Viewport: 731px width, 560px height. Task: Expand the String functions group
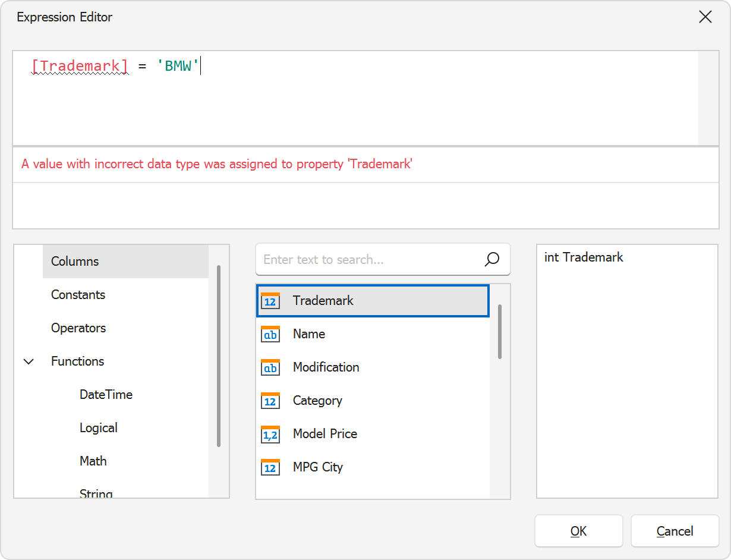(96, 493)
